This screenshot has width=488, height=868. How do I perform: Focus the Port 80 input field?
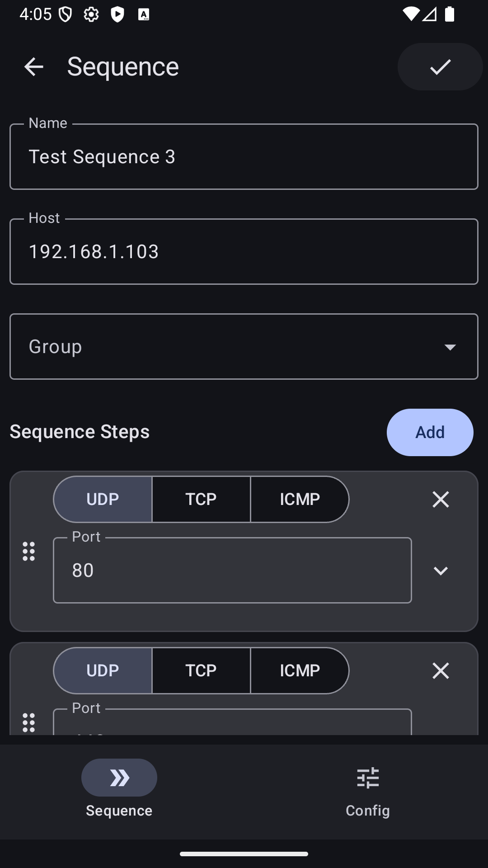click(x=232, y=571)
